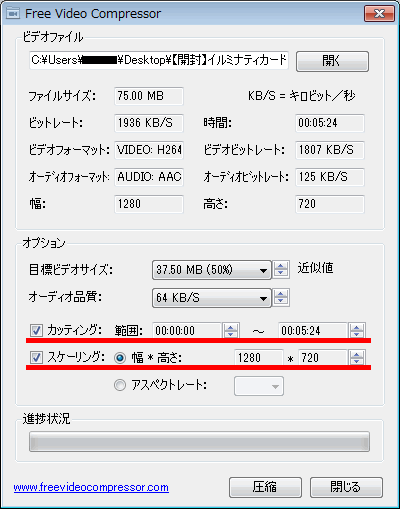Click the video file path field
Image resolution: width=400 pixels, height=509 pixels.
tap(159, 60)
